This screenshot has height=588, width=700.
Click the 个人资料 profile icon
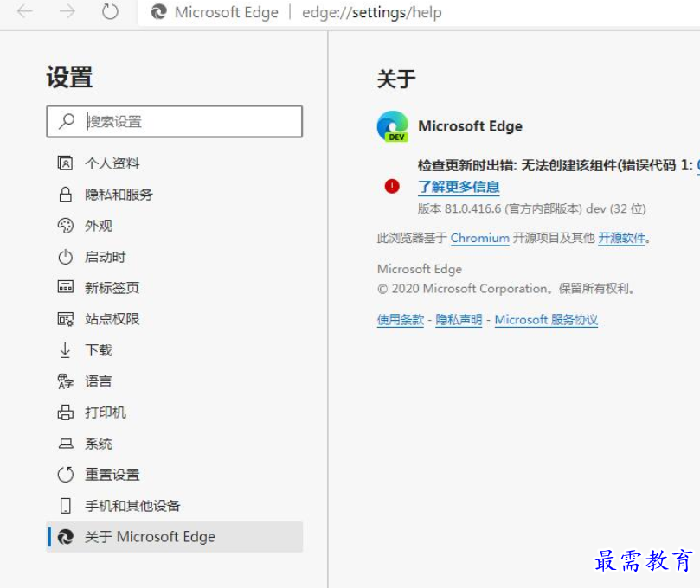click(x=65, y=163)
